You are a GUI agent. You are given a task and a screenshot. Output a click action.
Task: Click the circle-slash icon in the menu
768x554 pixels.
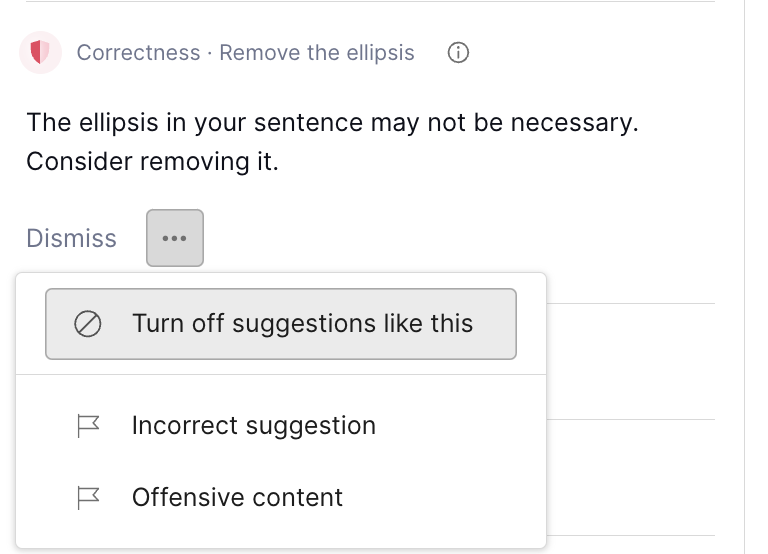[x=87, y=324]
